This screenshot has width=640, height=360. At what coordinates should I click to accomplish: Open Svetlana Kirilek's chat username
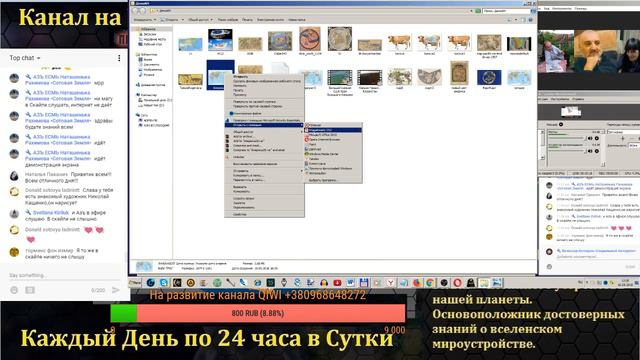[51, 213]
